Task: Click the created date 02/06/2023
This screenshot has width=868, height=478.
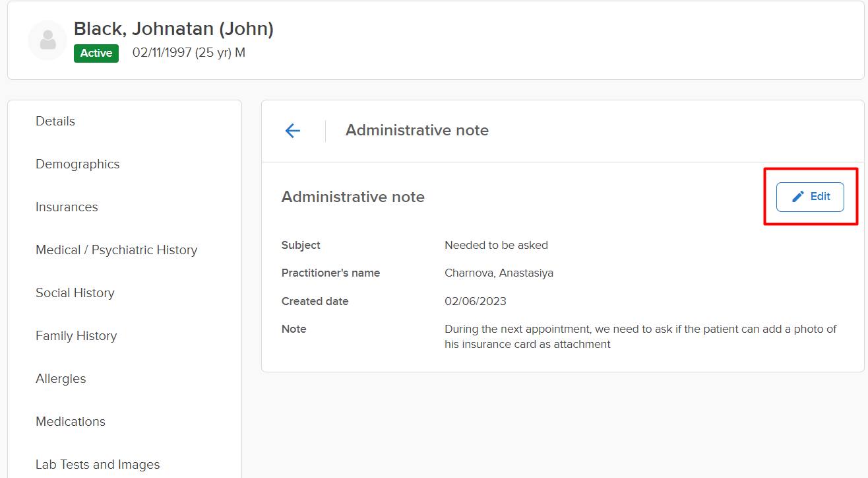Action: tap(476, 302)
